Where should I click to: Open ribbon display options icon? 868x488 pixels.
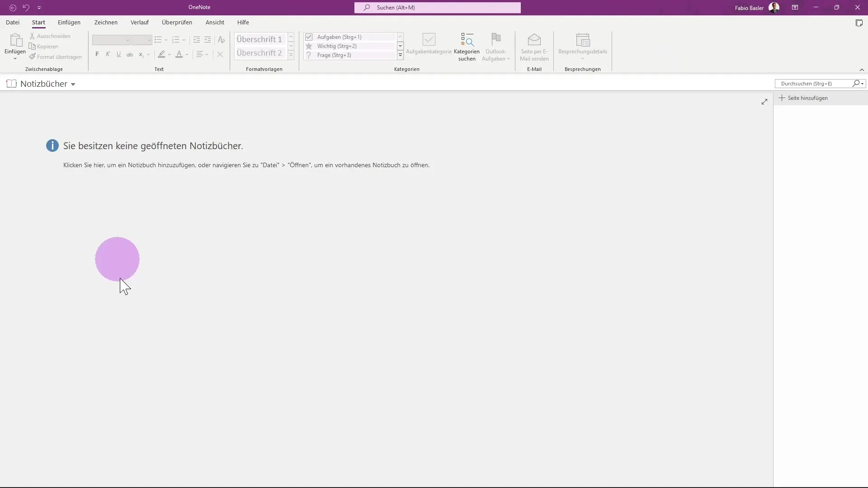point(795,8)
